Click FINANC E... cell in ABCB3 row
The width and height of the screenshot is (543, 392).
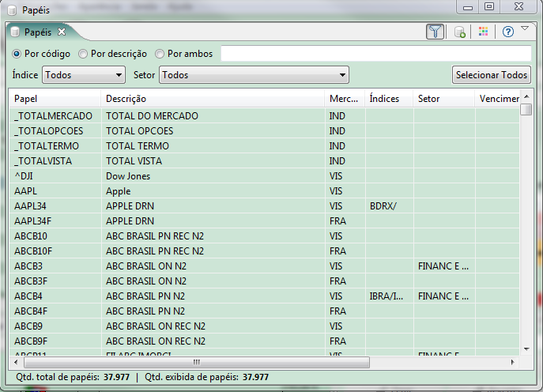(443, 266)
